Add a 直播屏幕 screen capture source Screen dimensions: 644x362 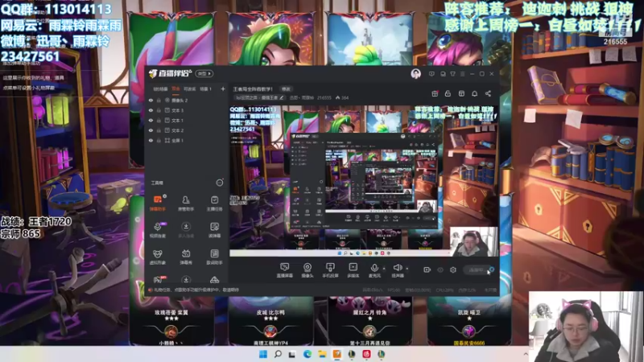[x=284, y=270]
